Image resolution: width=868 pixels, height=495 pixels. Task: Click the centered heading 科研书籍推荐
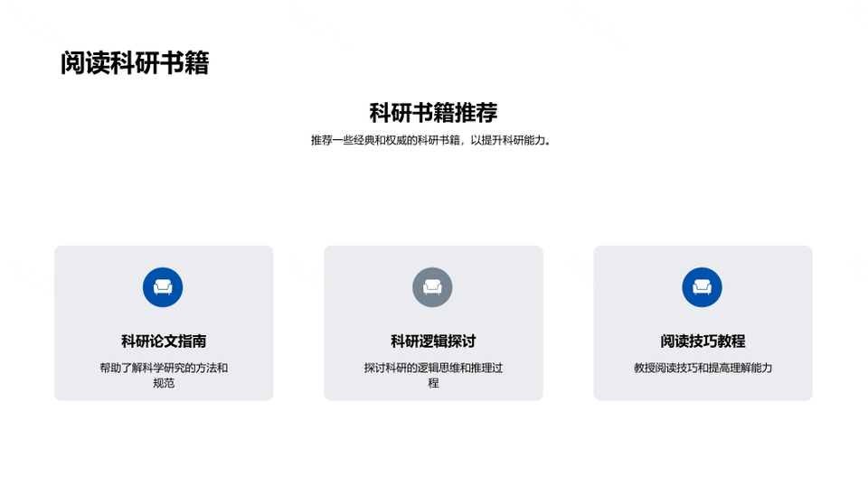coord(433,113)
